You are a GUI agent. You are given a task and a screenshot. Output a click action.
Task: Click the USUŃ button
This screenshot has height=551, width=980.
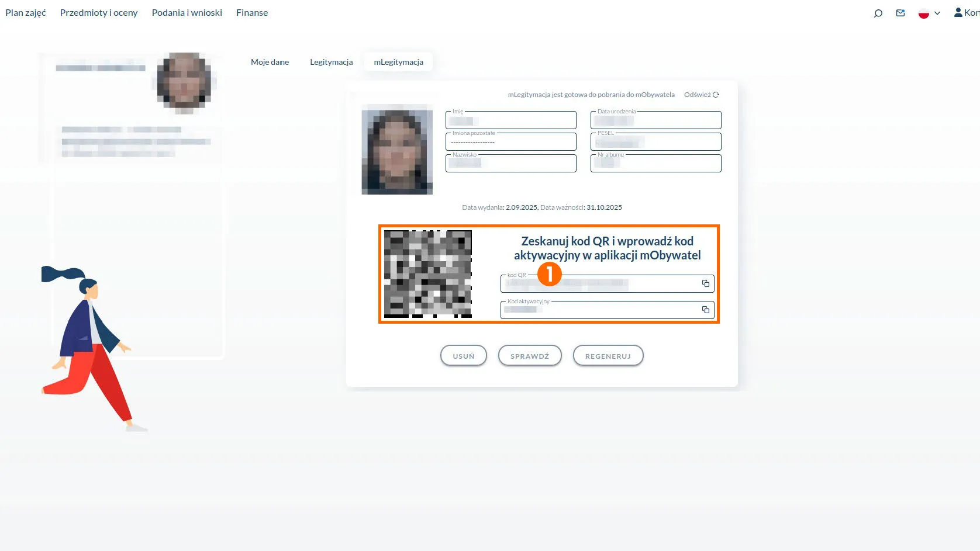tap(464, 356)
